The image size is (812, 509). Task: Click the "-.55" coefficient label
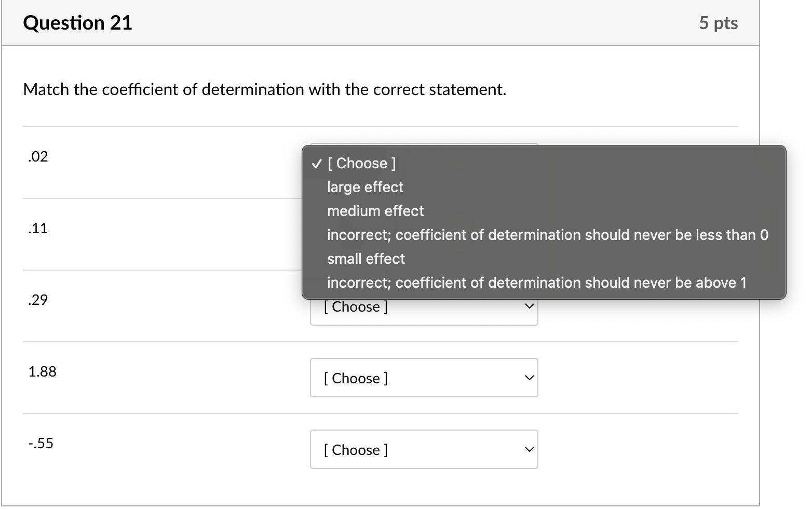click(40, 443)
